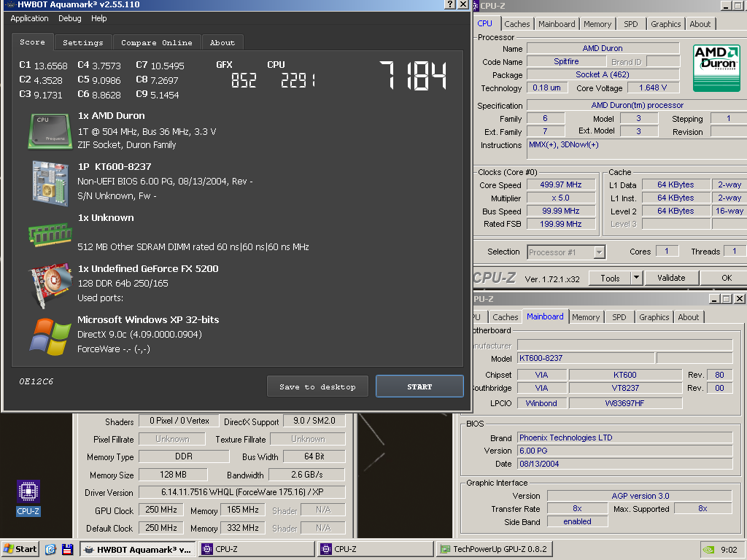The width and height of the screenshot is (747, 560).
Task: Click the Multiplier x 5.0 value
Action: [561, 198]
